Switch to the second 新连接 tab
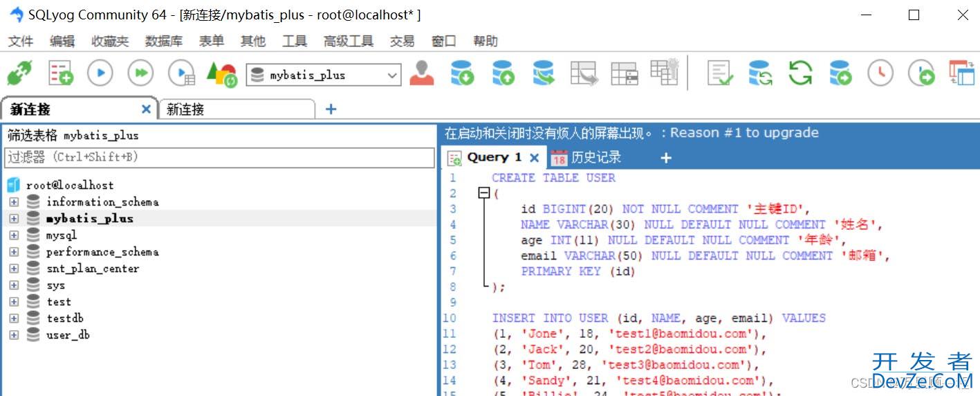The image size is (980, 396). [x=237, y=109]
